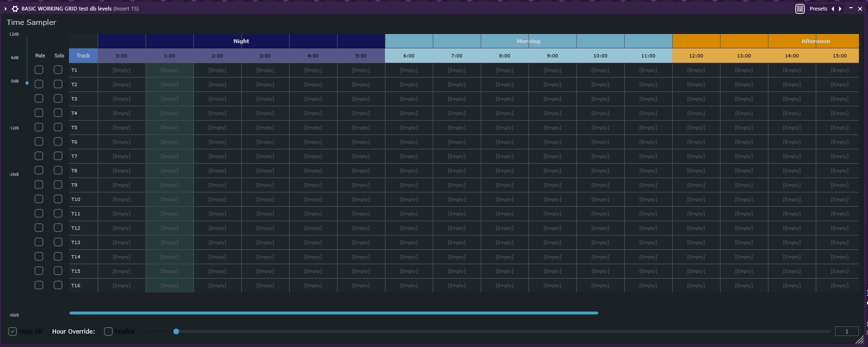This screenshot has height=347, width=868.
Task: Open the plugin settings gear icon
Action: [15, 9]
